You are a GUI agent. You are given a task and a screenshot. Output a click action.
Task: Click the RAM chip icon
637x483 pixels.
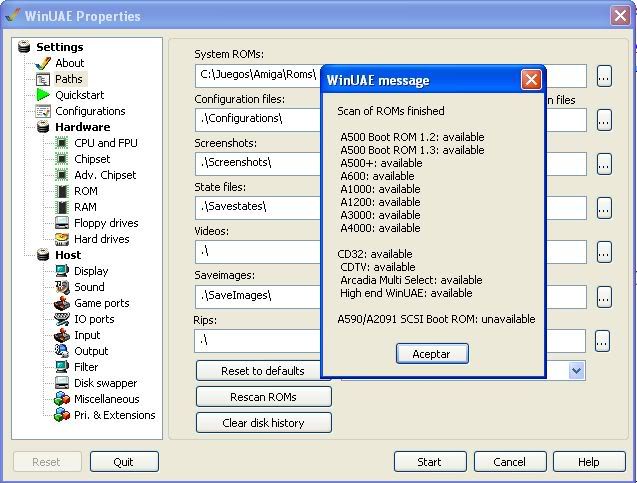coord(62,207)
